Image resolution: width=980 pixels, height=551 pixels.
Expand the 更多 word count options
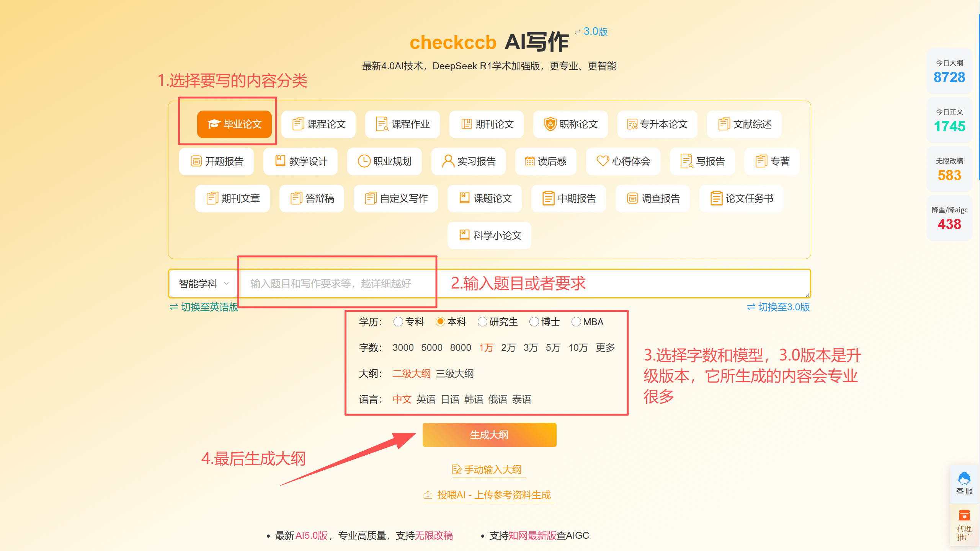(x=605, y=347)
